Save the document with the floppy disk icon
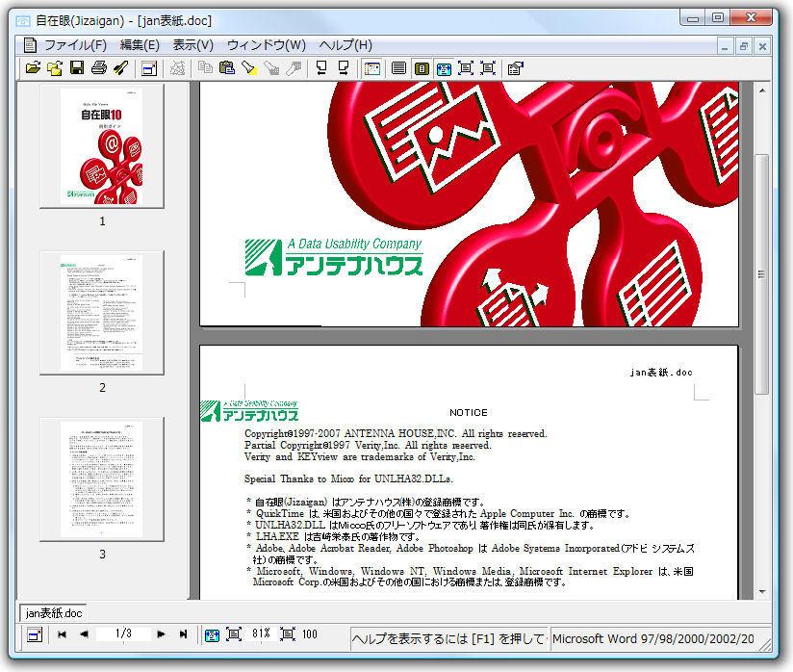The width and height of the screenshot is (793, 672). click(x=77, y=67)
